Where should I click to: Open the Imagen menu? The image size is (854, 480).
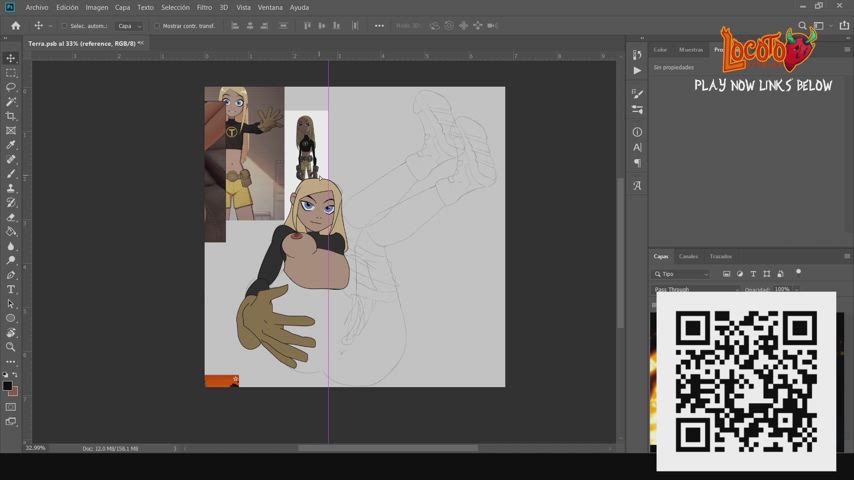tap(96, 8)
